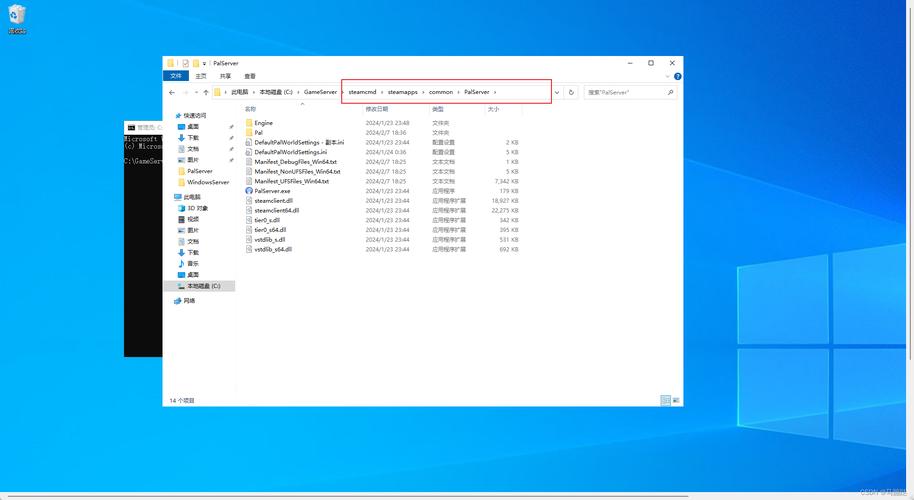Screen dimensions: 914x500
Task: Click the Command Prompt window title icon
Action: point(131,127)
